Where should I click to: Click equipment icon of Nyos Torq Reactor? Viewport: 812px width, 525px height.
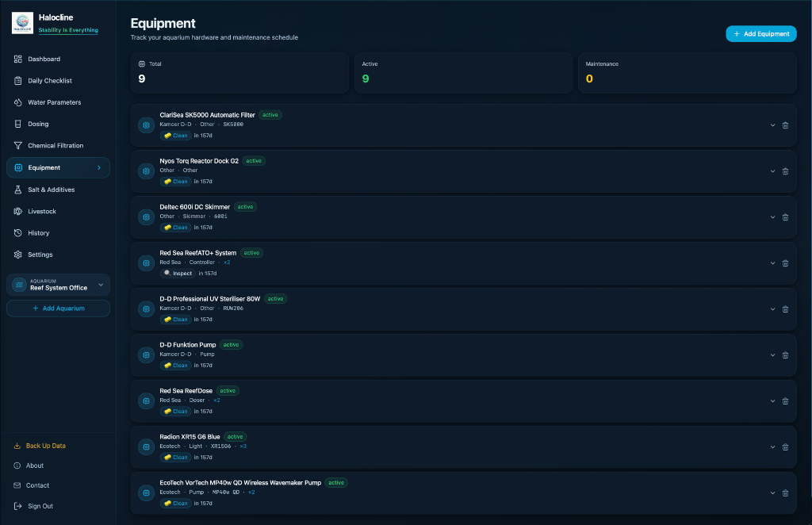click(146, 172)
